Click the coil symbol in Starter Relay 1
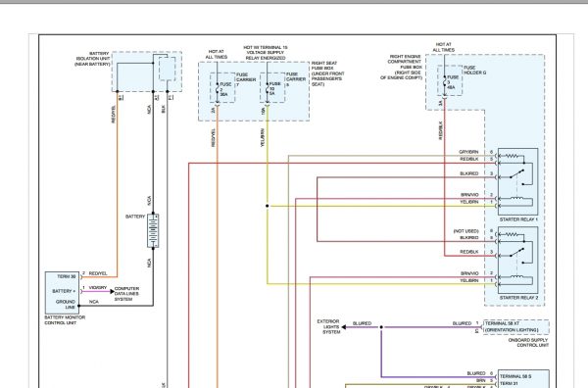This screenshot has height=388, width=588. click(516, 198)
